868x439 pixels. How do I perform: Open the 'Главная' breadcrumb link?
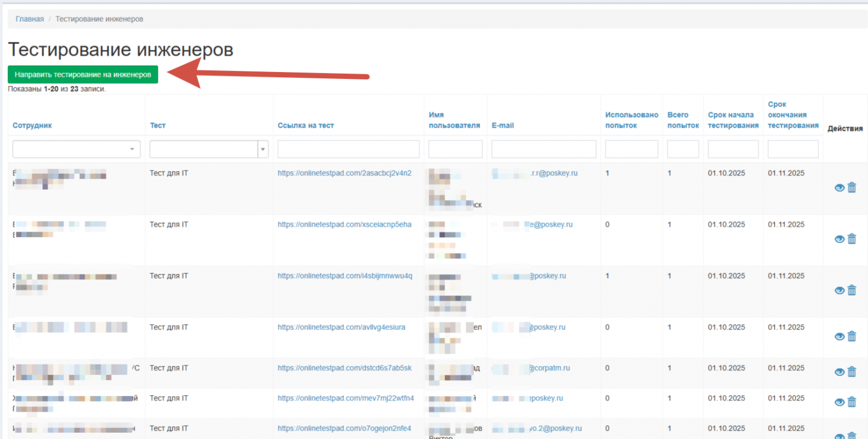click(x=30, y=19)
